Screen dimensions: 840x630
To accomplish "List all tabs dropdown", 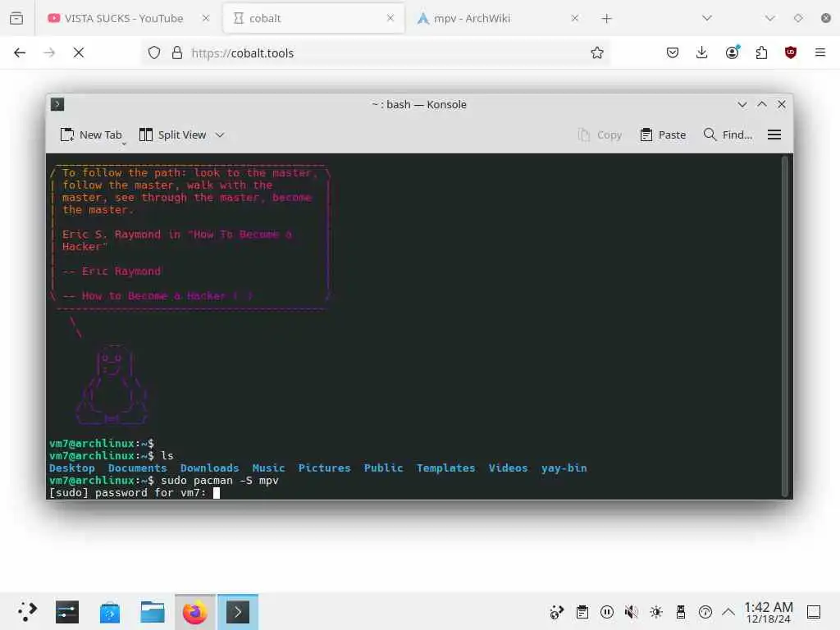I will click(x=707, y=18).
